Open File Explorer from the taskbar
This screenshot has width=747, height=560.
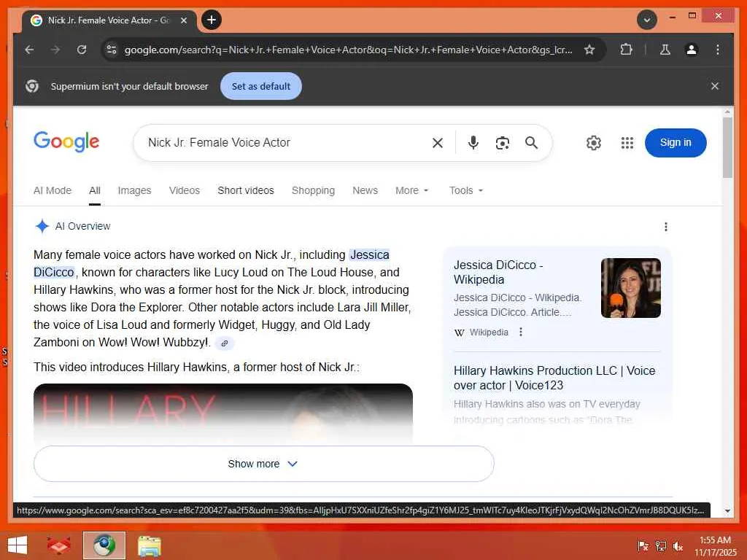pos(150,545)
